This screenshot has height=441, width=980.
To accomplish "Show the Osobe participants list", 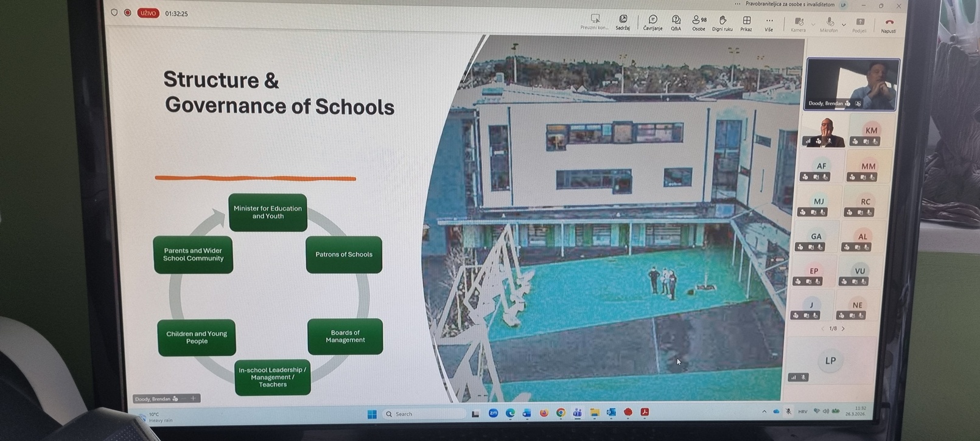I will (699, 22).
